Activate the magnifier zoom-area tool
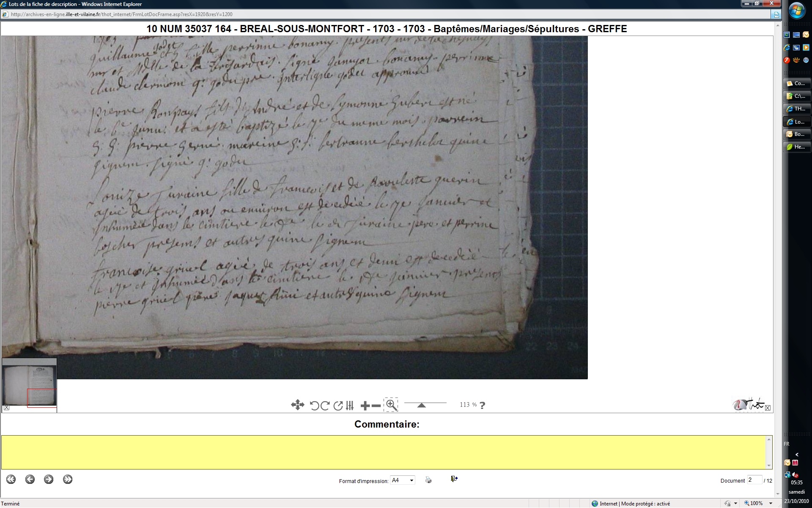Image resolution: width=812 pixels, height=508 pixels. [391, 405]
